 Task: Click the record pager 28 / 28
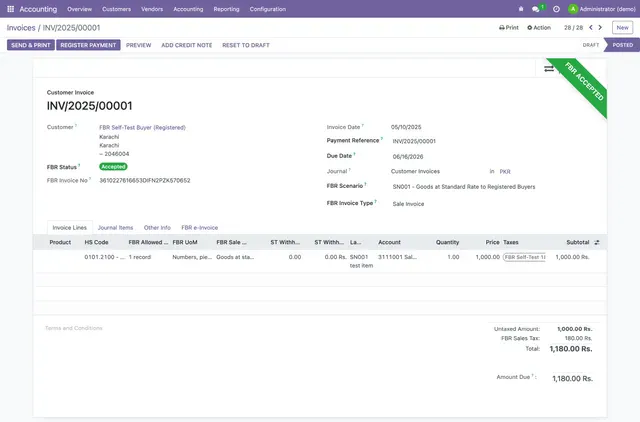(573, 28)
